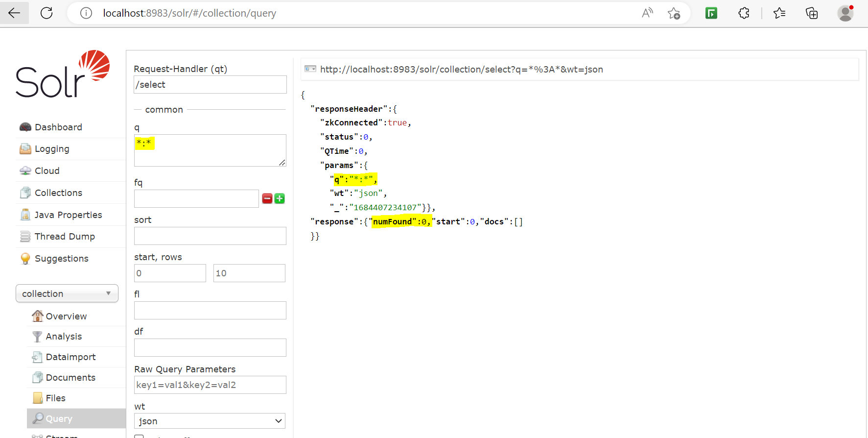Click the icon beside the request URL

tap(310, 69)
